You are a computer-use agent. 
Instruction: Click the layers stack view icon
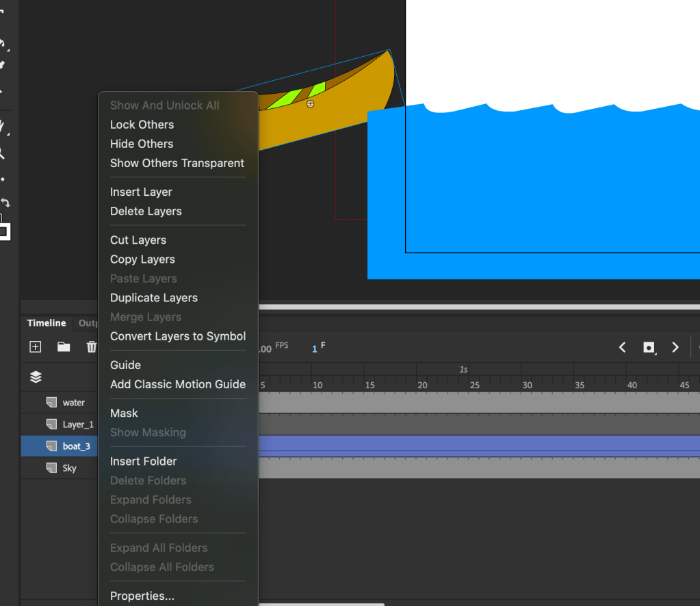point(36,377)
